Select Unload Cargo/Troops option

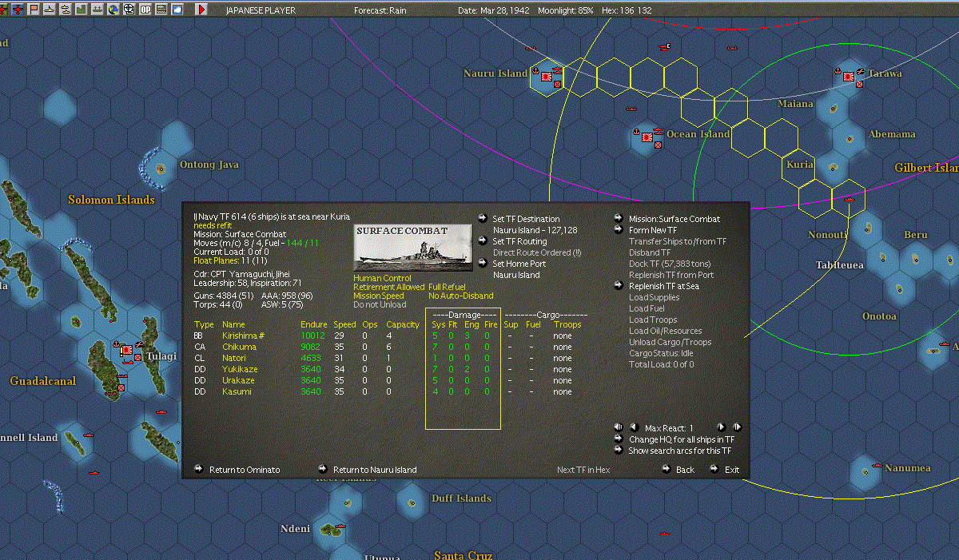(x=670, y=342)
